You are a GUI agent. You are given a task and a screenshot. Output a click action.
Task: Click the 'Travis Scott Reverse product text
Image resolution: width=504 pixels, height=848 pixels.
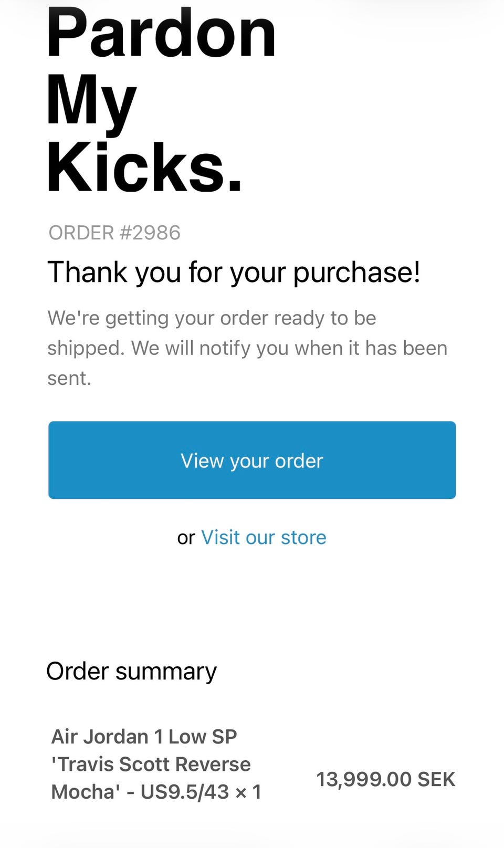click(151, 764)
